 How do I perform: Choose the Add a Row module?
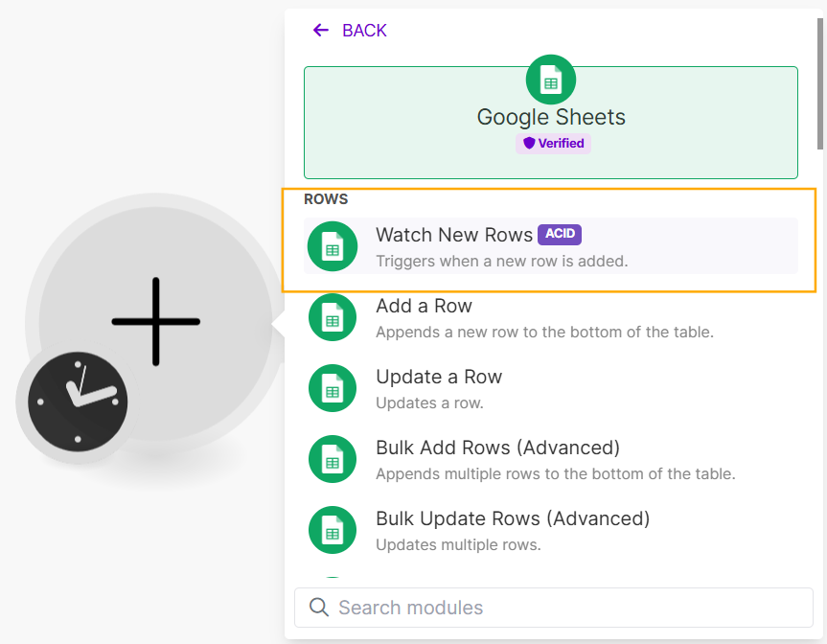click(424, 306)
